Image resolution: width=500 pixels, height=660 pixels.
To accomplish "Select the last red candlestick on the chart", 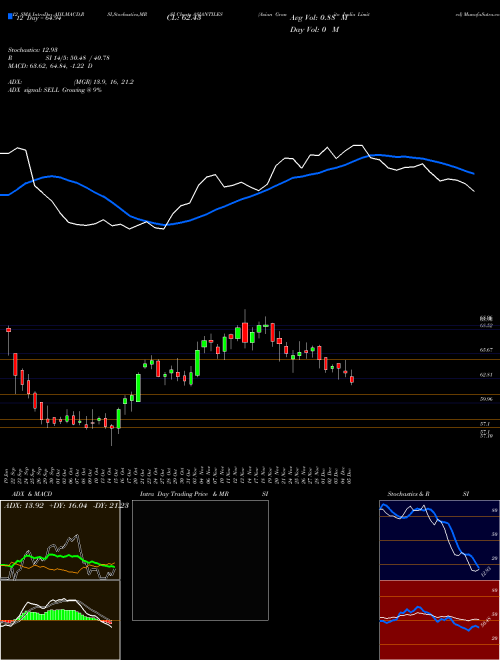I will point(352,379).
